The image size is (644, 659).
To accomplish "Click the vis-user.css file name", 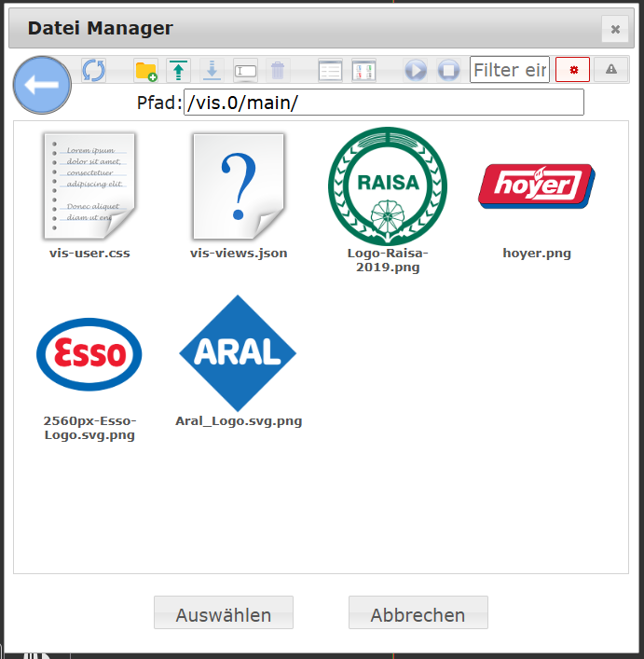I will coord(89,254).
